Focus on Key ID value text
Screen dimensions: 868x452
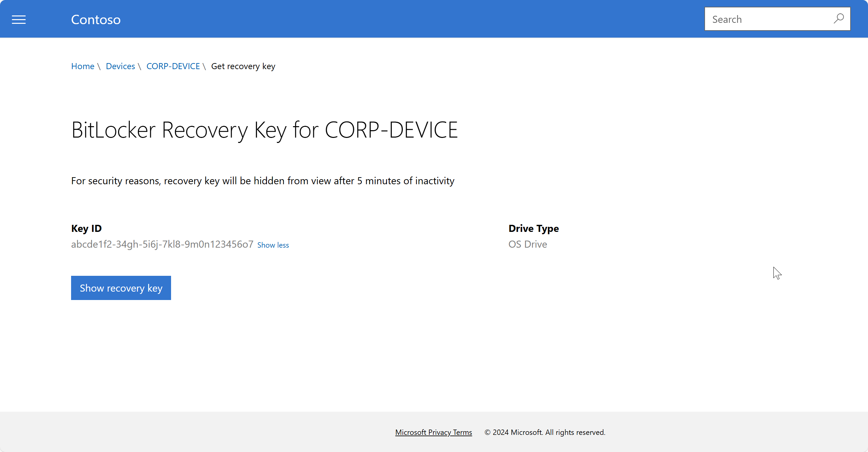click(x=162, y=244)
